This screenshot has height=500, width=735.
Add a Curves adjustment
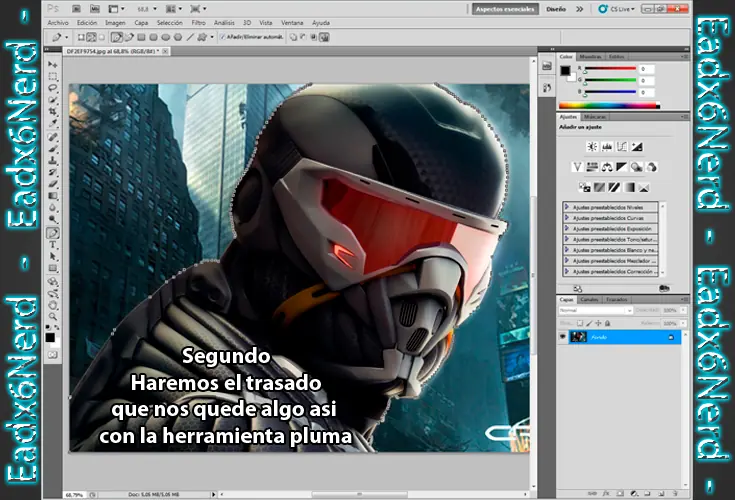tap(622, 147)
